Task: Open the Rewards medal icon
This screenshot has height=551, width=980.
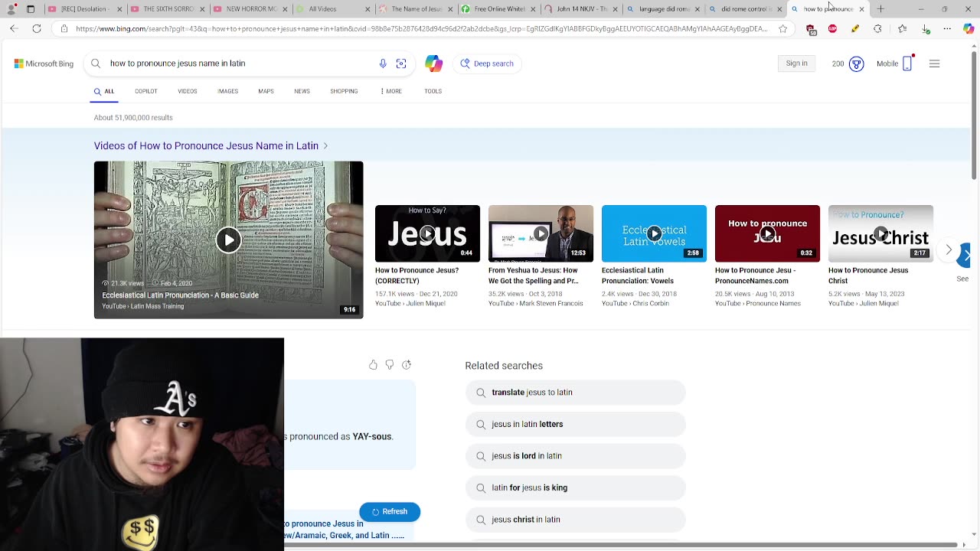Action: click(857, 64)
